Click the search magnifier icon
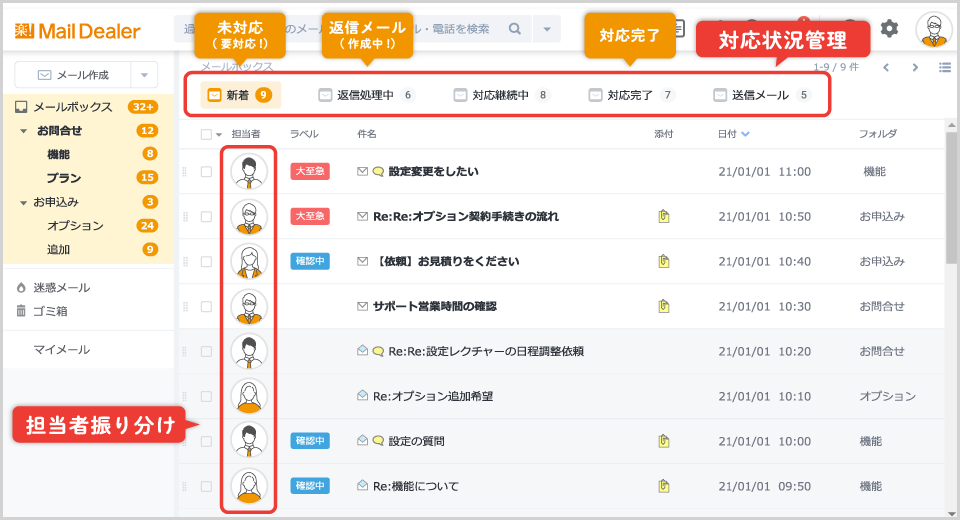 [x=515, y=29]
